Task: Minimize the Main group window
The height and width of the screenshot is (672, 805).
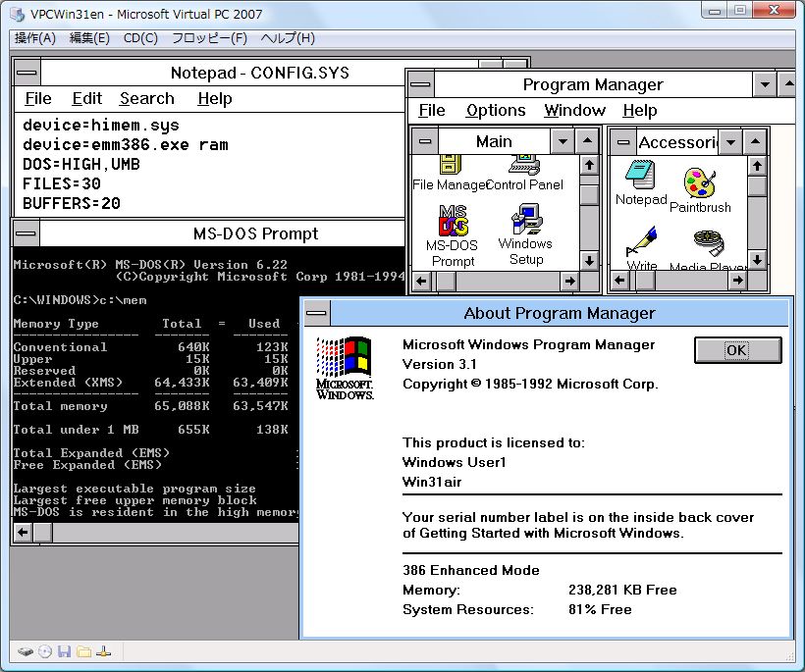Action: point(563,141)
